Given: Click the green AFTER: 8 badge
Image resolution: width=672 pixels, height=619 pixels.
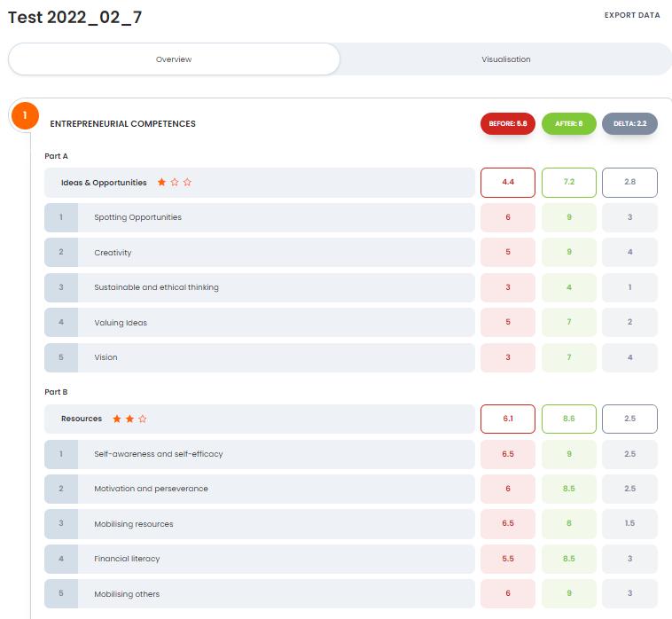Looking at the screenshot, I should tap(568, 123).
